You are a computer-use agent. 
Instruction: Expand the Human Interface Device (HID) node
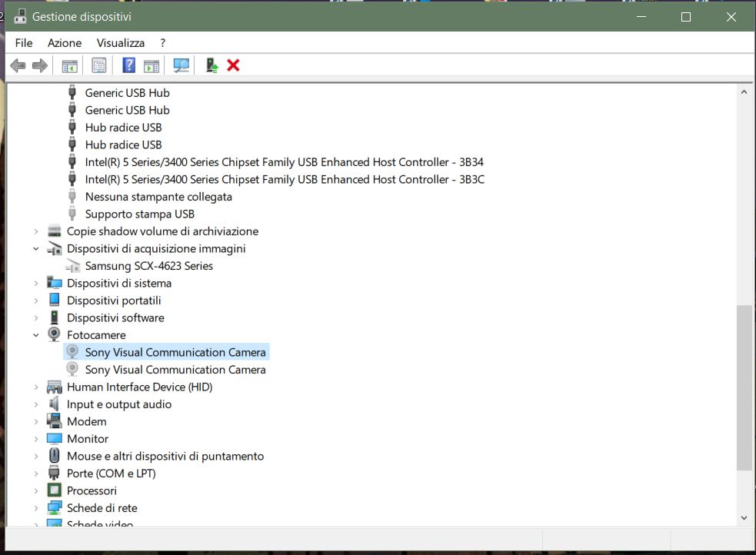coord(36,387)
